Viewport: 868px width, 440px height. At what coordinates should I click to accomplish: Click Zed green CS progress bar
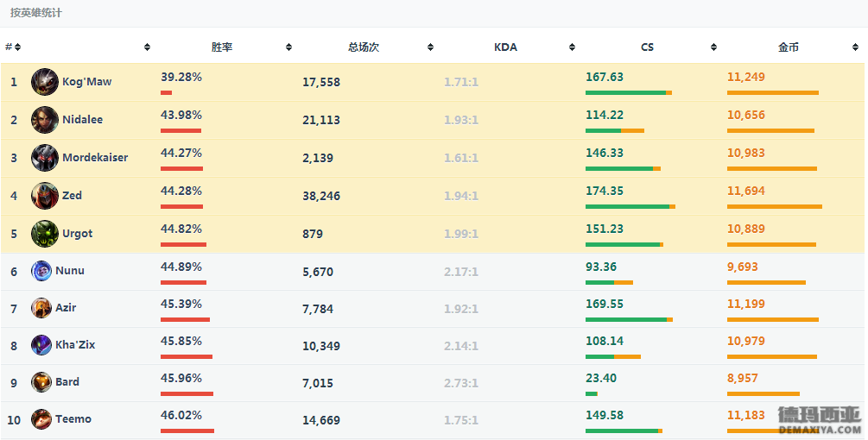coord(627,207)
